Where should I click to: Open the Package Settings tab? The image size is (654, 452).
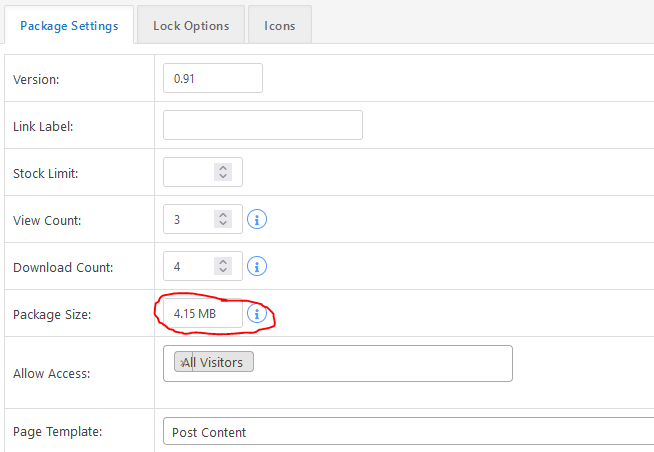(x=69, y=25)
